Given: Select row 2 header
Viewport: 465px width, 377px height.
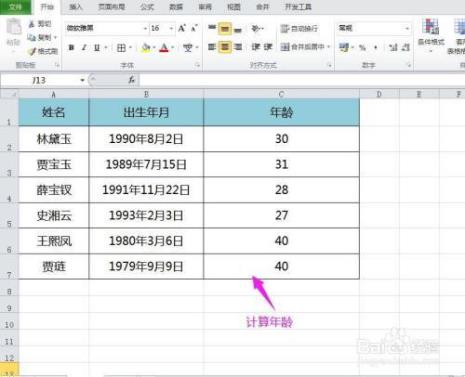Looking at the screenshot, I should coord(9,139).
